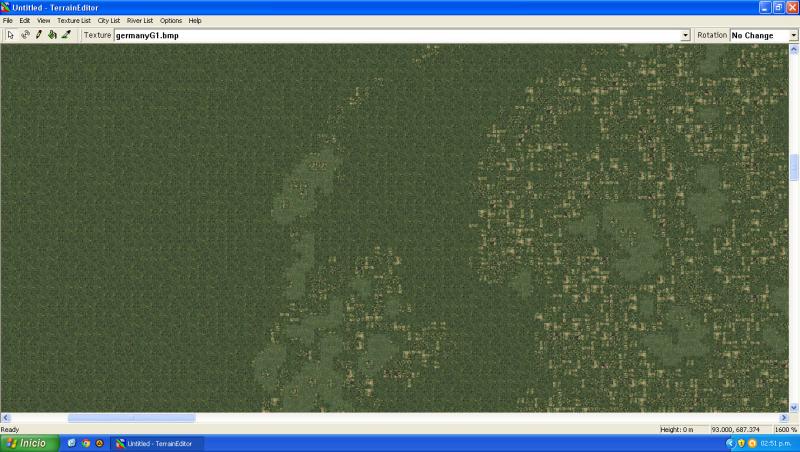Choose the green paint bucket fill tool
The height and width of the screenshot is (452, 800).
[x=52, y=35]
